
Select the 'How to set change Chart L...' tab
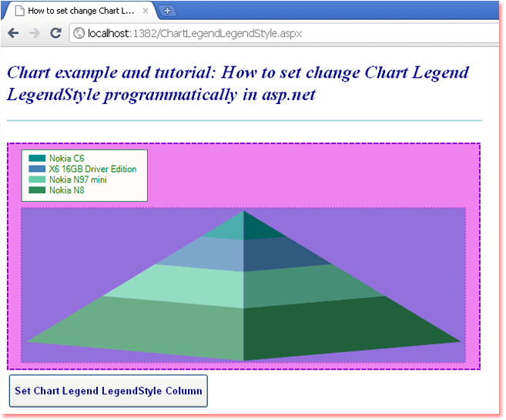pyautogui.click(x=79, y=11)
